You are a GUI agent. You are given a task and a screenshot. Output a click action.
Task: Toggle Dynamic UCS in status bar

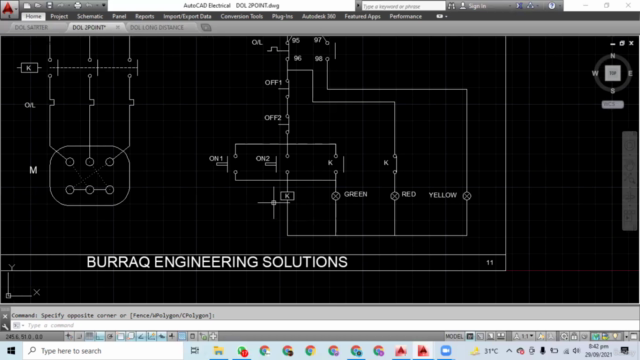tap(151, 336)
